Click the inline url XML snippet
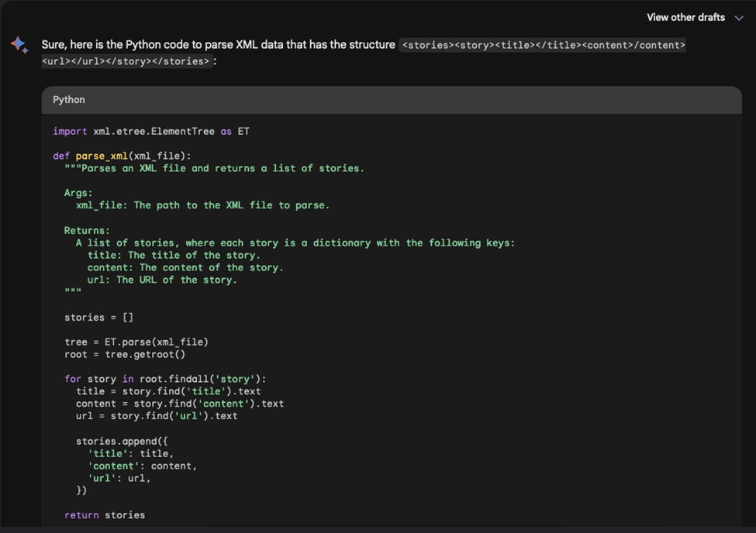Screen dimensions: 756x533 tap(53, 60)
